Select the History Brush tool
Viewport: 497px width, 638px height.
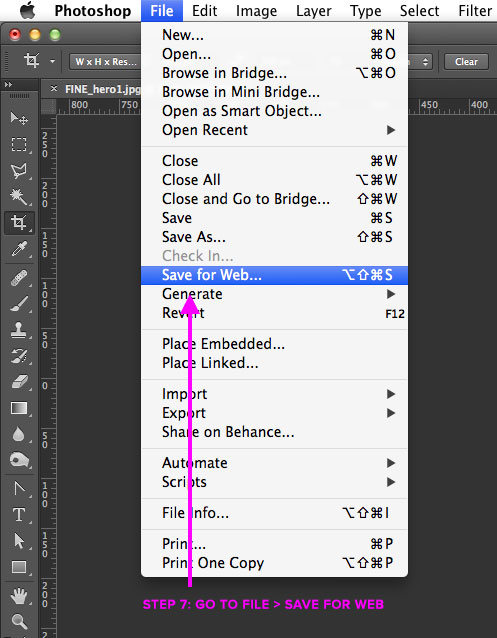(x=19, y=356)
